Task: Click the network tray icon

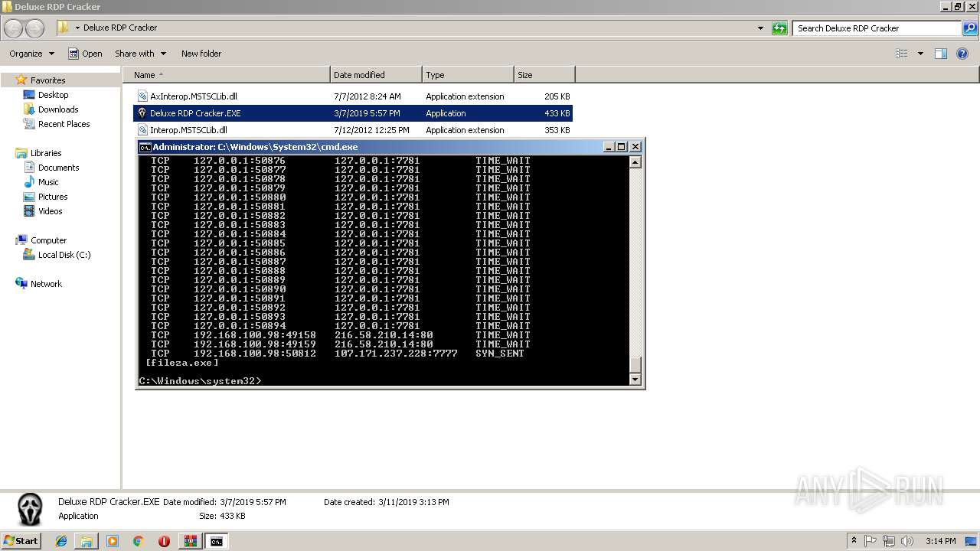Action: pos(889,541)
